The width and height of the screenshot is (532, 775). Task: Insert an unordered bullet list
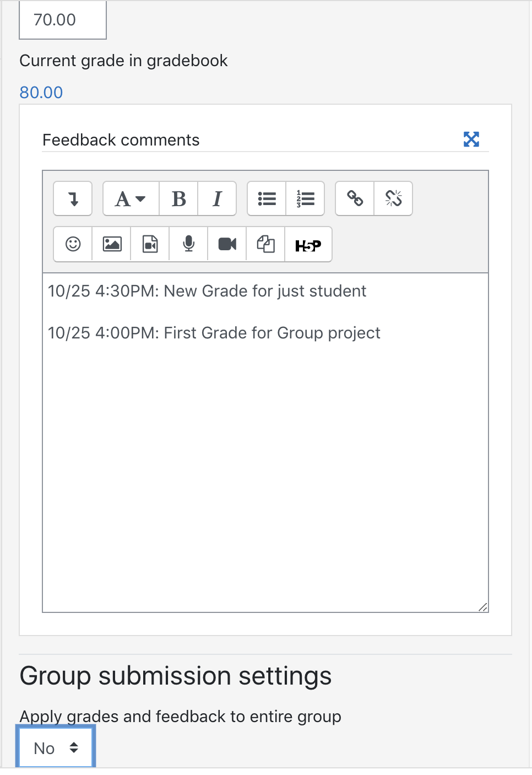tap(267, 198)
